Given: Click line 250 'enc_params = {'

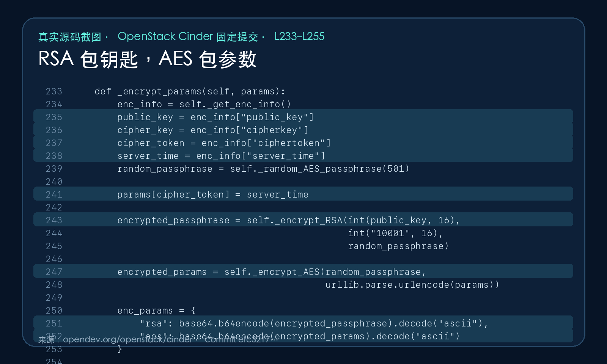Looking at the screenshot, I should click(x=157, y=311).
